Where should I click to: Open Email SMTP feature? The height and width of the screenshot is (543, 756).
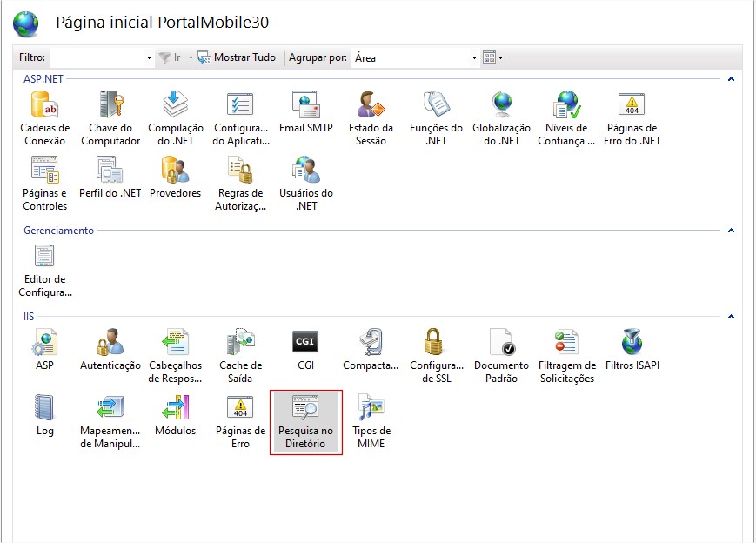(x=305, y=112)
